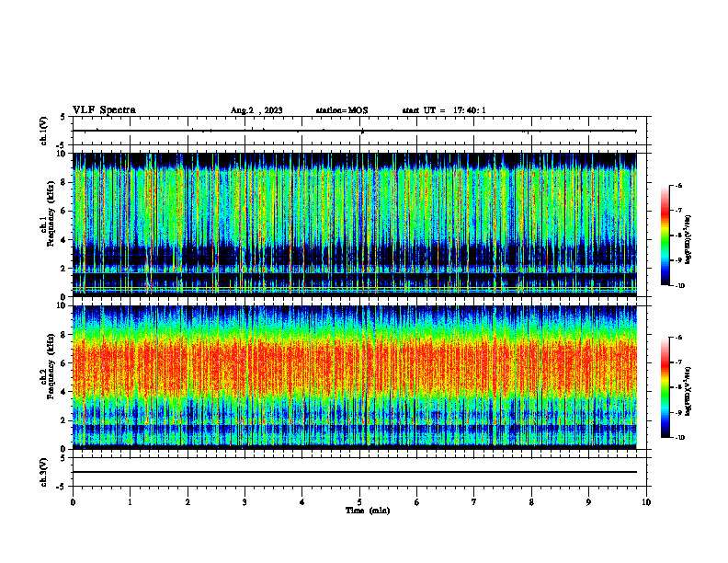This screenshot has width=728, height=563.
Task: Click time axis tick label 9
Action: (588, 502)
